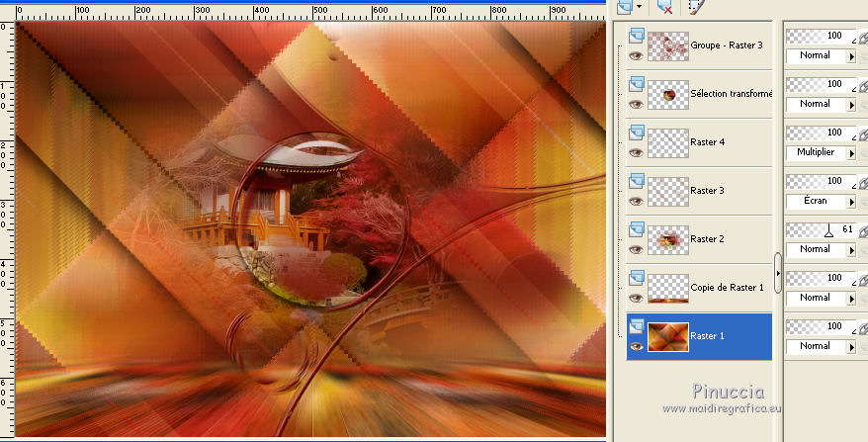Select the layer named Copie de Raster 1

[727, 288]
